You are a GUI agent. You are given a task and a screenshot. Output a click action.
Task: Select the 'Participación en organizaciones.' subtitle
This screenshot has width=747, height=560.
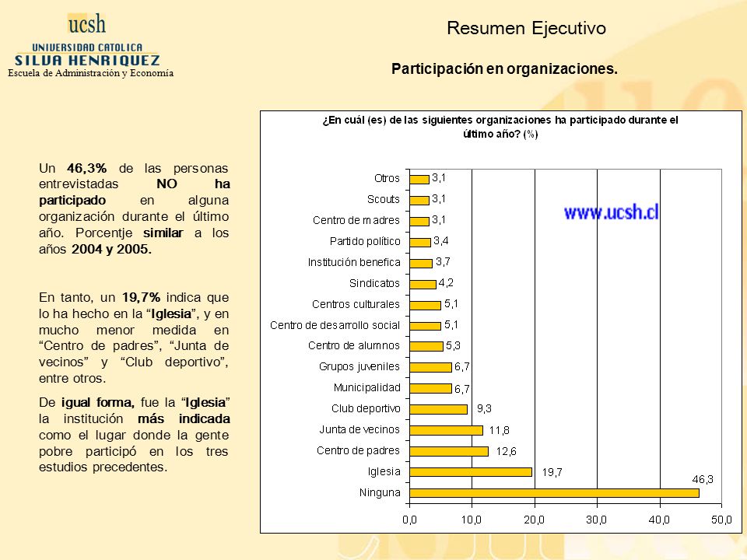point(504,69)
